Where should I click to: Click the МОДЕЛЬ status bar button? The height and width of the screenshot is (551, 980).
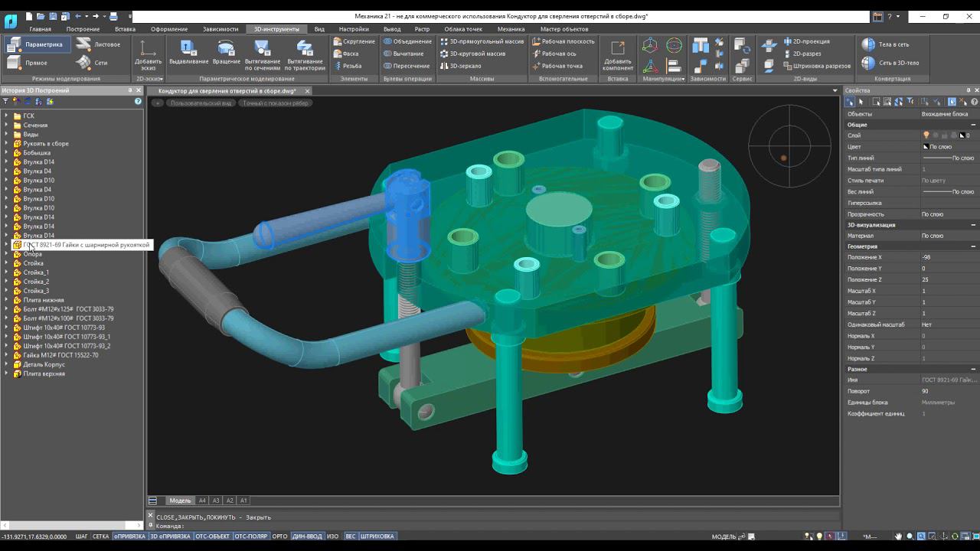[x=724, y=536]
